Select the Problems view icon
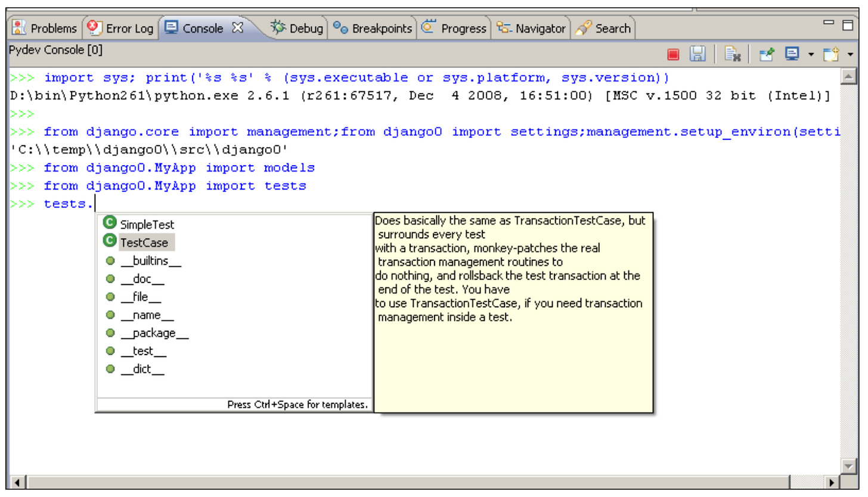The height and width of the screenshot is (497, 868). (18, 27)
